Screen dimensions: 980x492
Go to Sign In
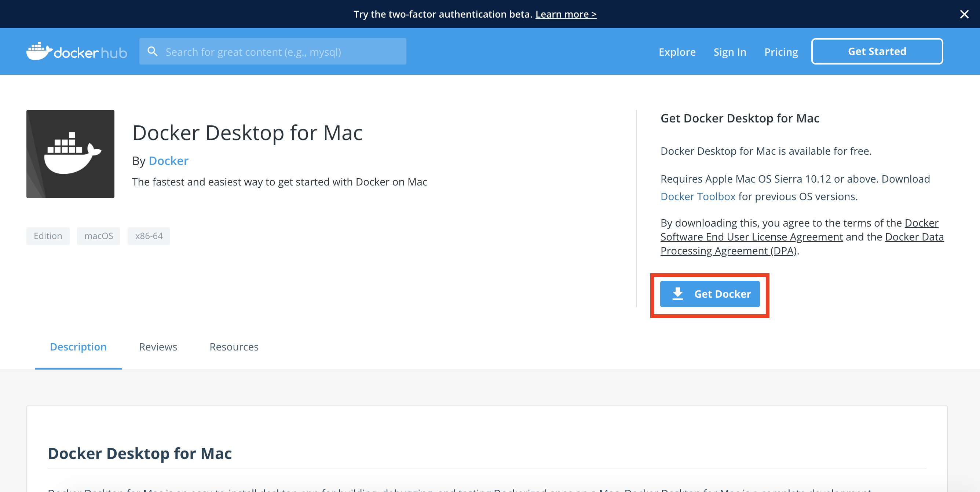tap(729, 52)
